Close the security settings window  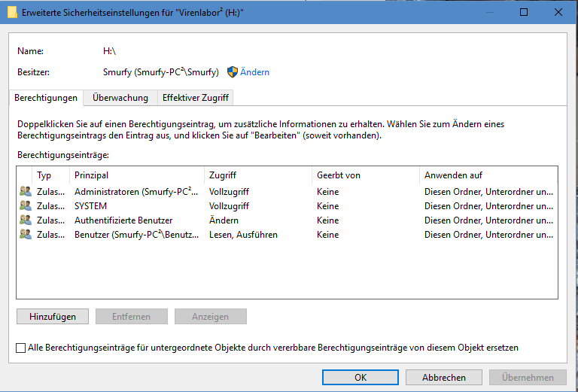click(558, 13)
